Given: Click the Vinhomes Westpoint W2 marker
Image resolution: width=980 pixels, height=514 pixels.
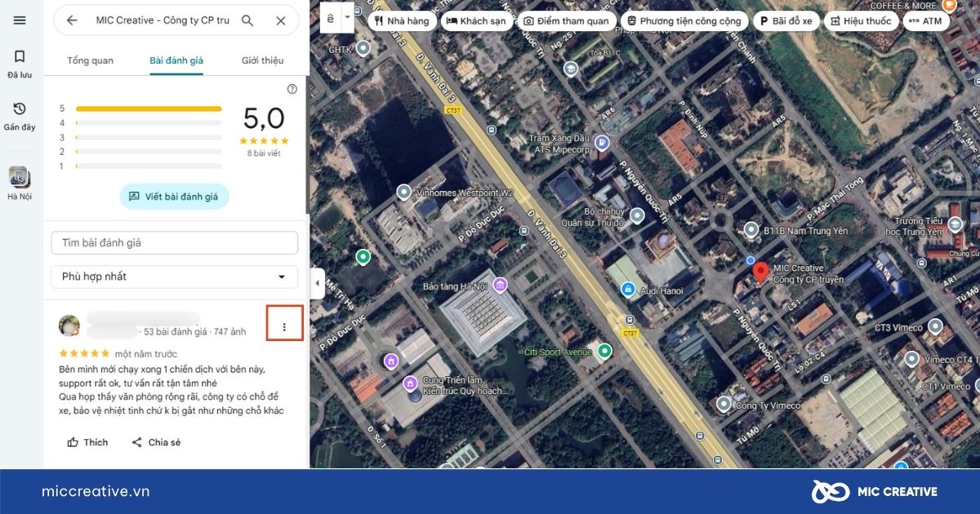Looking at the screenshot, I should (x=403, y=193).
